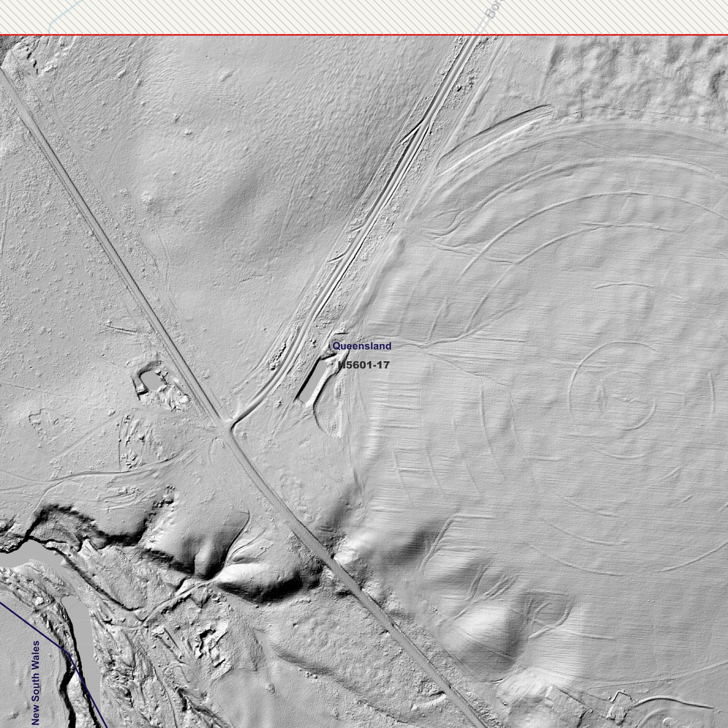Click the New South Wales label

(x=36, y=682)
